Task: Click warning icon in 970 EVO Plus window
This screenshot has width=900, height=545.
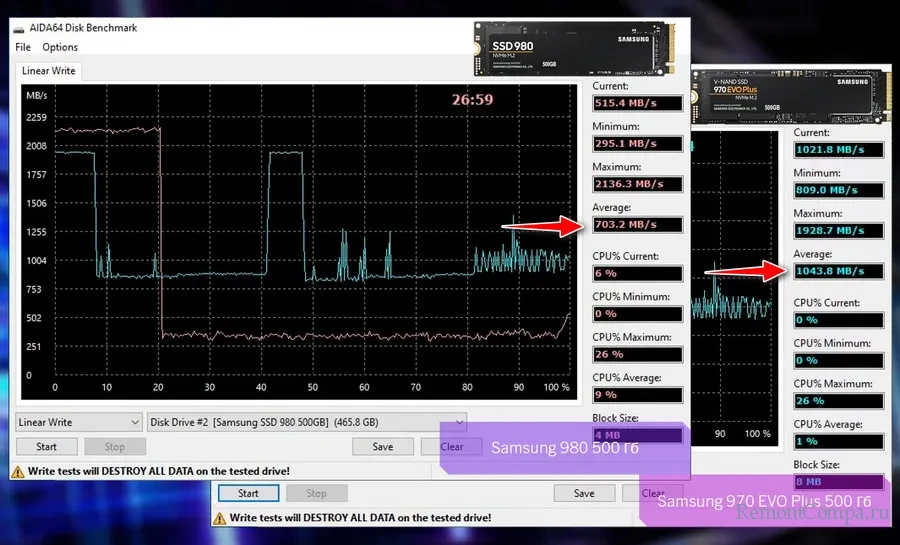Action: pos(220,518)
